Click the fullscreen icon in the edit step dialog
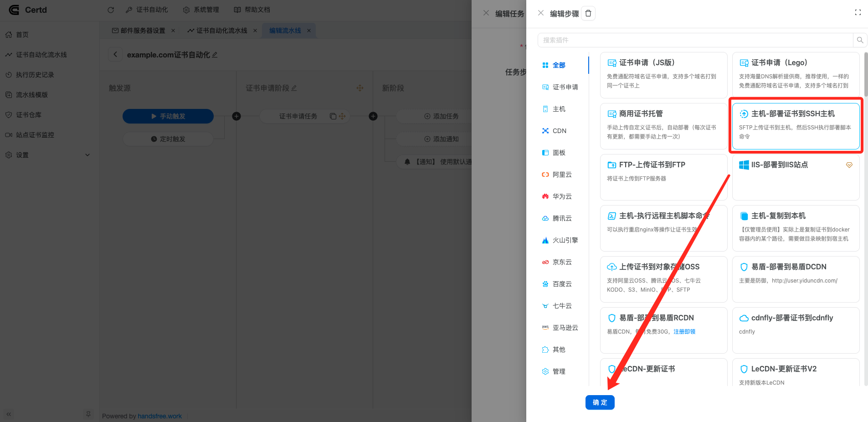The image size is (868, 422). click(x=858, y=12)
